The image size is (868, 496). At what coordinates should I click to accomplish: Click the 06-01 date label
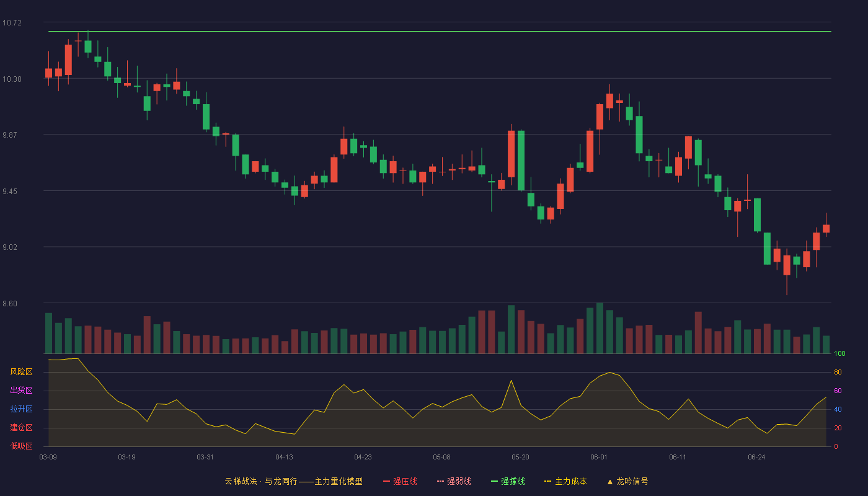599,457
